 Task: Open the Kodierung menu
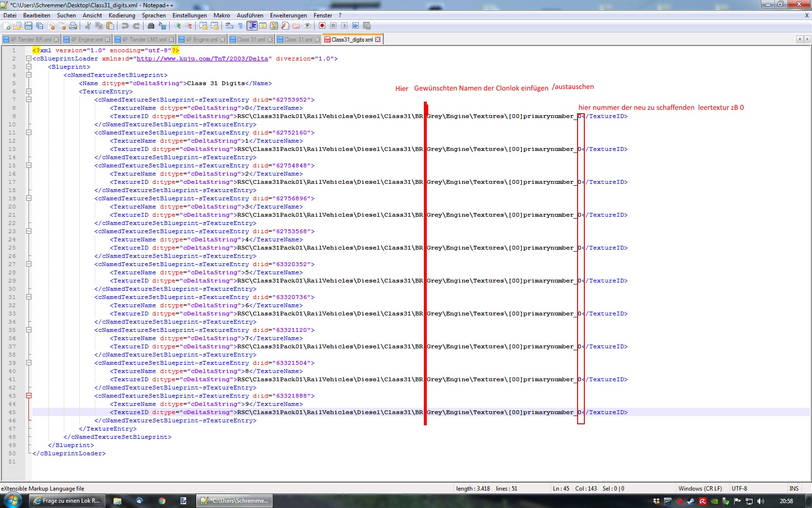[x=122, y=15]
